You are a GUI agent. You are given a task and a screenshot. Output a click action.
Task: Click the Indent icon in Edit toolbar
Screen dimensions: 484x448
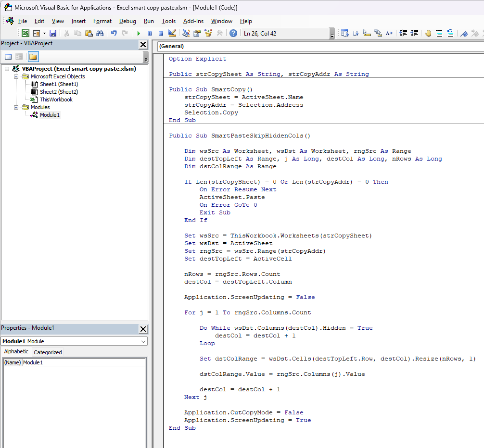(x=403, y=33)
